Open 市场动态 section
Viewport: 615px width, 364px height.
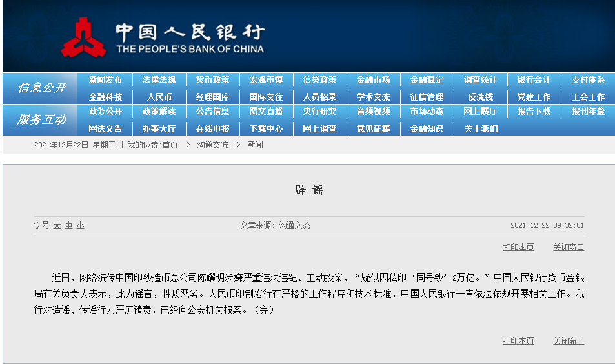tap(427, 112)
